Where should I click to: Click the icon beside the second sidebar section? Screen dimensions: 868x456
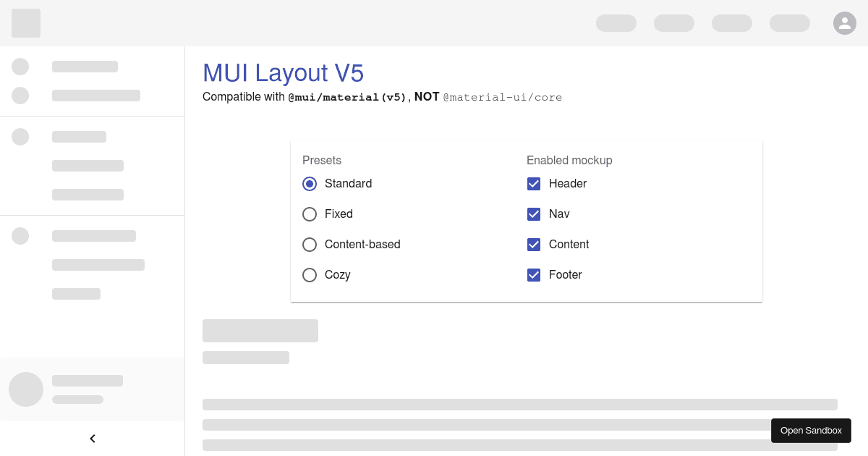tap(20, 137)
